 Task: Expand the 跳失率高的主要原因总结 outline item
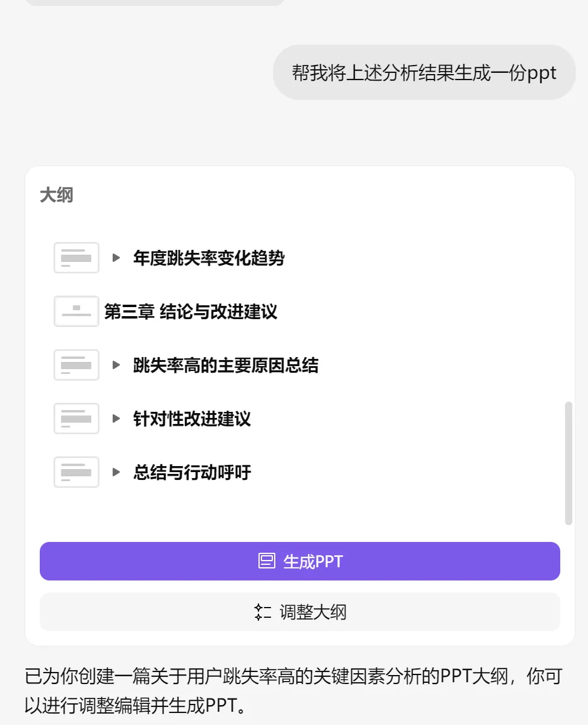(x=116, y=365)
